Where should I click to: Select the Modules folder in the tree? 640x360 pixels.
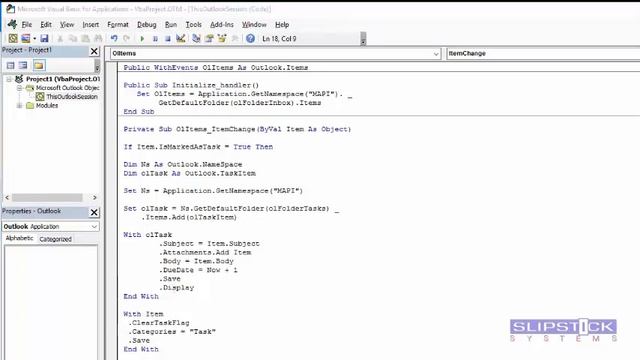pos(47,105)
